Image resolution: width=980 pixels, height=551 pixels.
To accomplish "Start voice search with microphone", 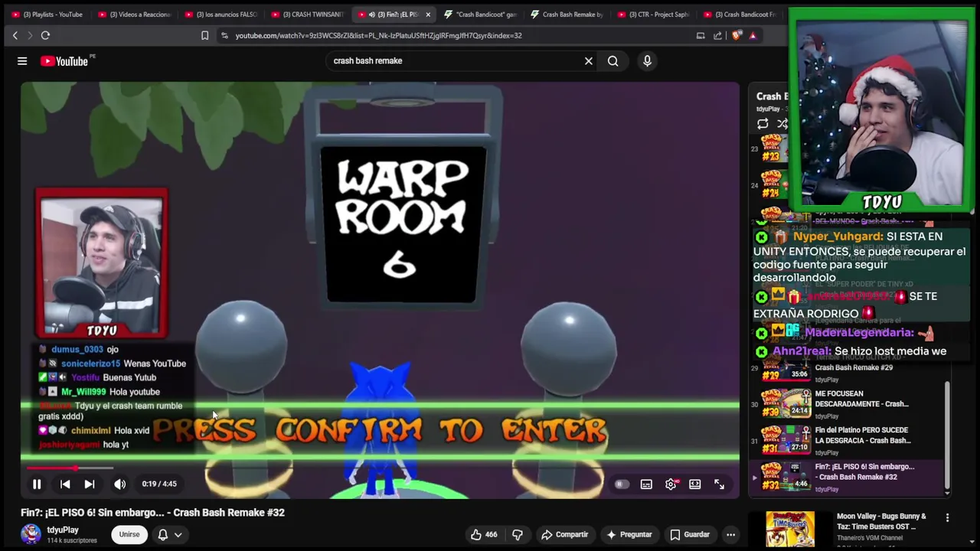I will [x=647, y=61].
